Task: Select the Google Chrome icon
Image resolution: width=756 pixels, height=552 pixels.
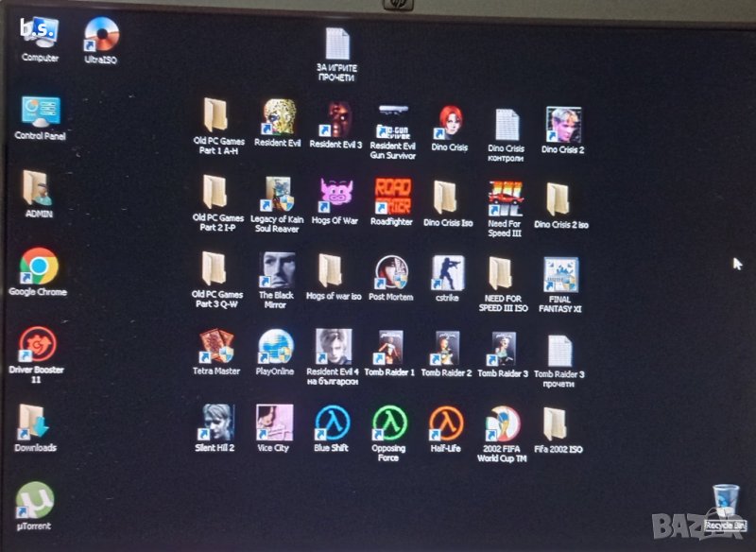Action: 38,267
